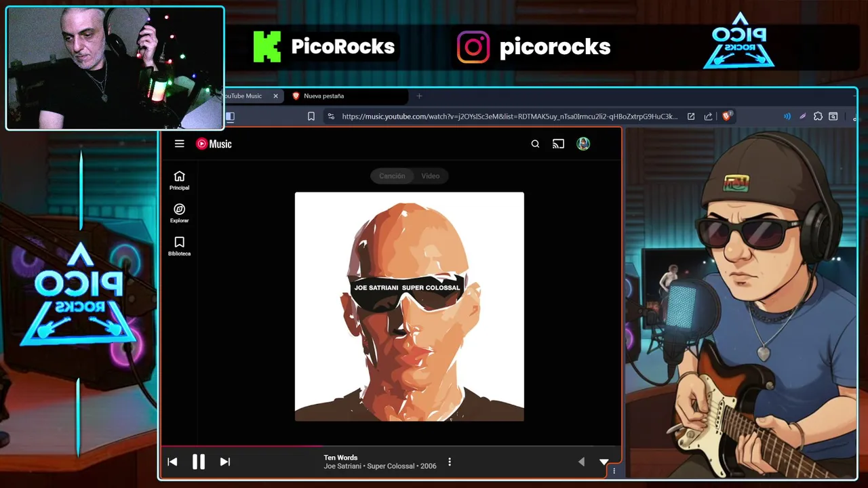Screen dimensions: 868x488
Task: Click the cast to device icon
Action: pyautogui.click(x=558, y=144)
